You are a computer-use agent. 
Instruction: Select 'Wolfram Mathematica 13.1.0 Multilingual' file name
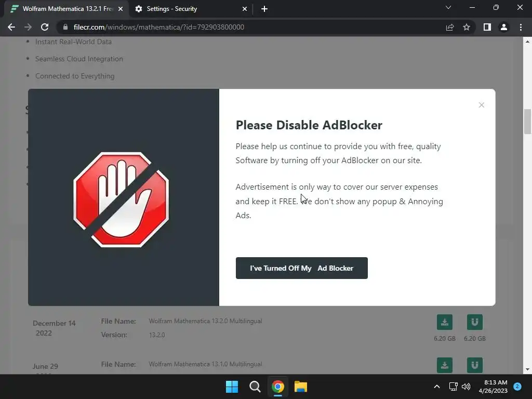[x=205, y=364]
